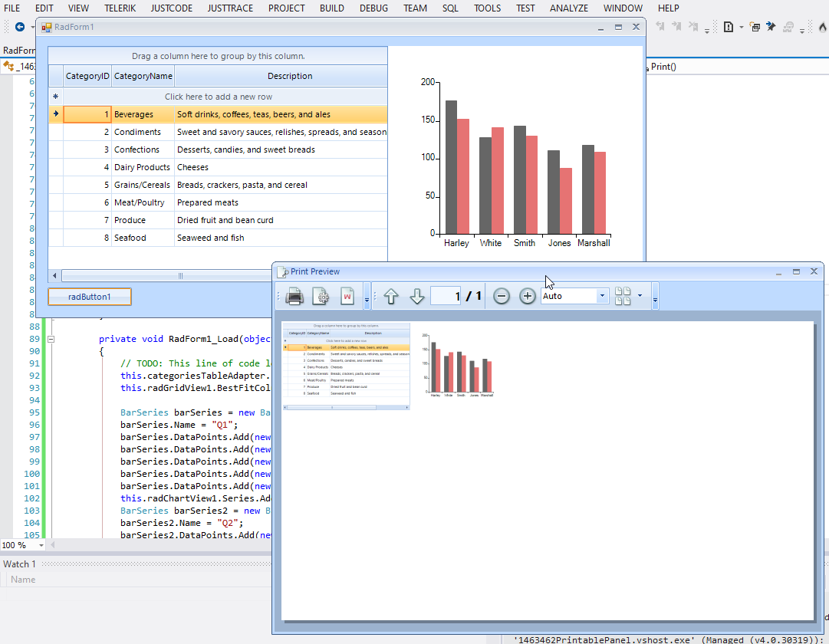Collapse the RadForm1_Load code region
The width and height of the screenshot is (829, 644).
point(51,339)
